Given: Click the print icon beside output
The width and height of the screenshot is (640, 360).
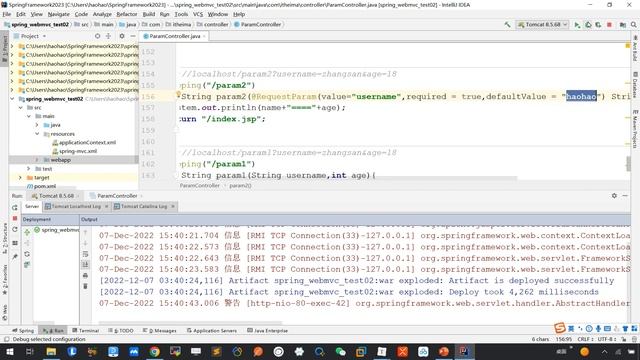Looking at the screenshot, I should 85,276.
